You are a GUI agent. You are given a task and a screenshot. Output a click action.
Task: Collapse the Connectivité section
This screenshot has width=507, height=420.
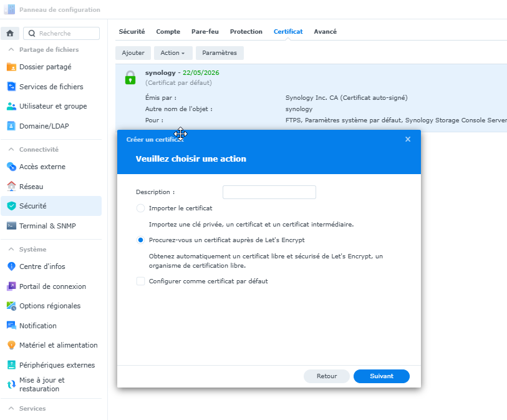11,150
